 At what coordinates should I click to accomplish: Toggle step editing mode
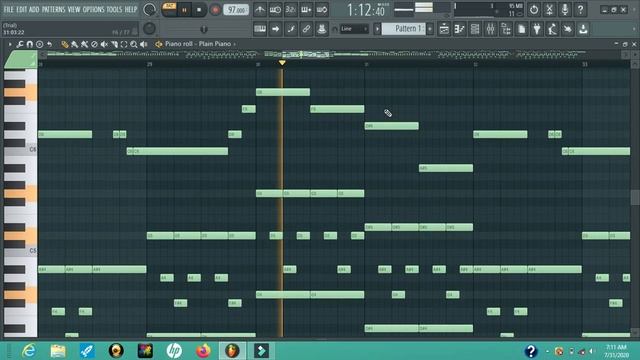pos(291,29)
